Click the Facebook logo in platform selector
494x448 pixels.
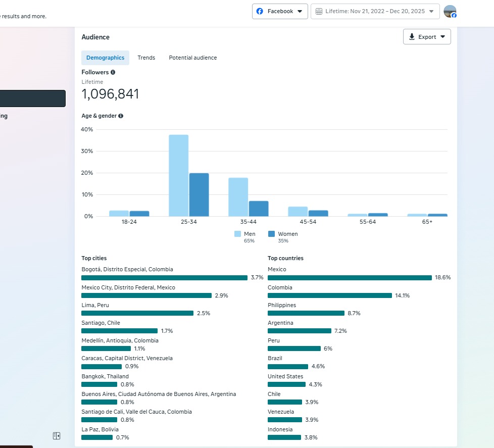pos(260,11)
